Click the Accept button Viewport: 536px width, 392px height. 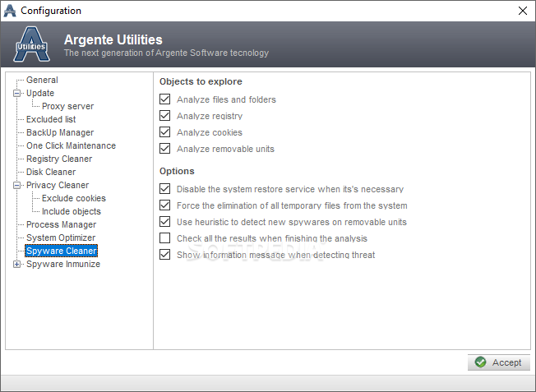point(499,362)
